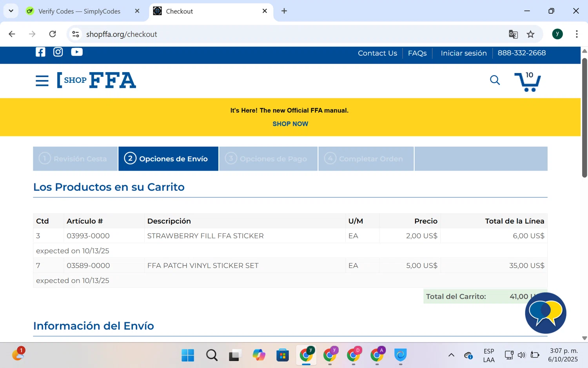Click the 6,00 US$ line total
The width and height of the screenshot is (588, 368).
[x=528, y=236]
